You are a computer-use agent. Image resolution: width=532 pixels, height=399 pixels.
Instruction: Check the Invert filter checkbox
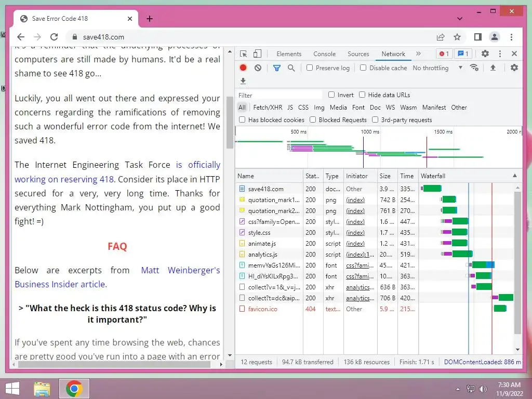pos(331,95)
